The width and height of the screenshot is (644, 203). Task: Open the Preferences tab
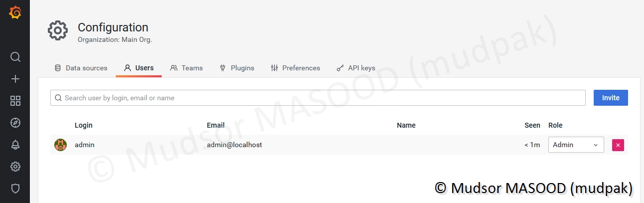295,68
